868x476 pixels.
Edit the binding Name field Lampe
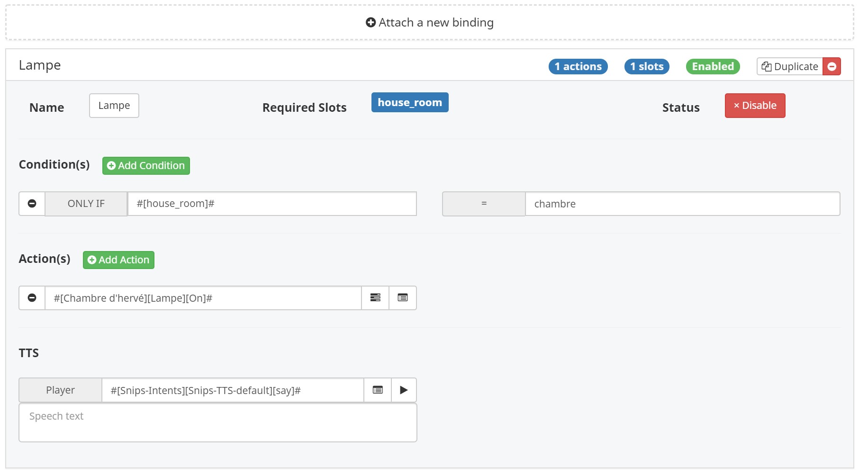pyautogui.click(x=114, y=106)
